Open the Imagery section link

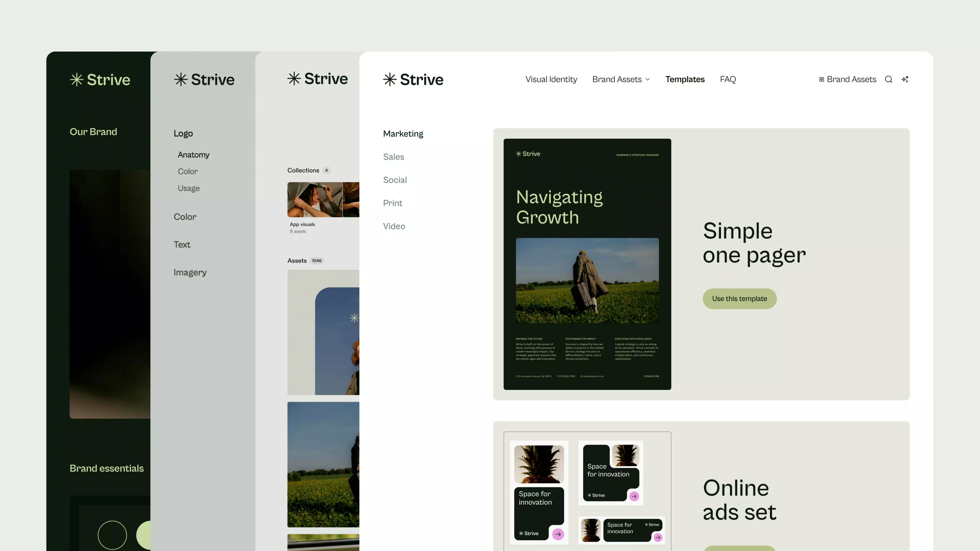190,272
